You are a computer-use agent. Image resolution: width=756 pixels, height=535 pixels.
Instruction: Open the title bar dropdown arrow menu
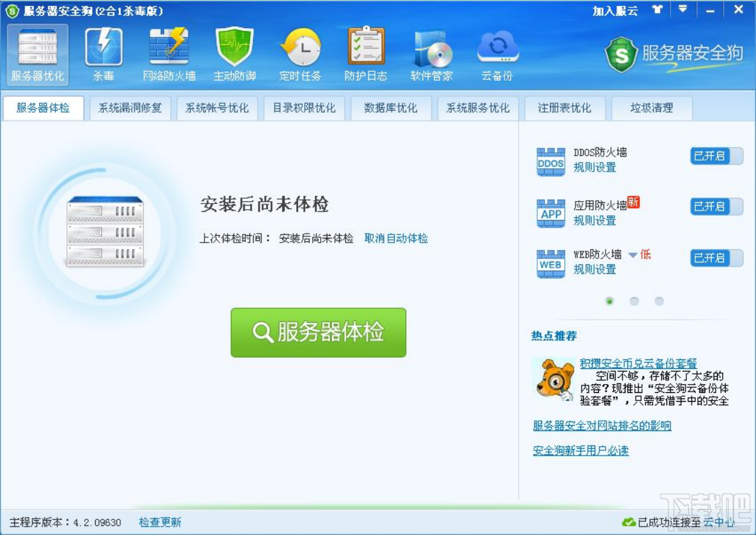682,10
